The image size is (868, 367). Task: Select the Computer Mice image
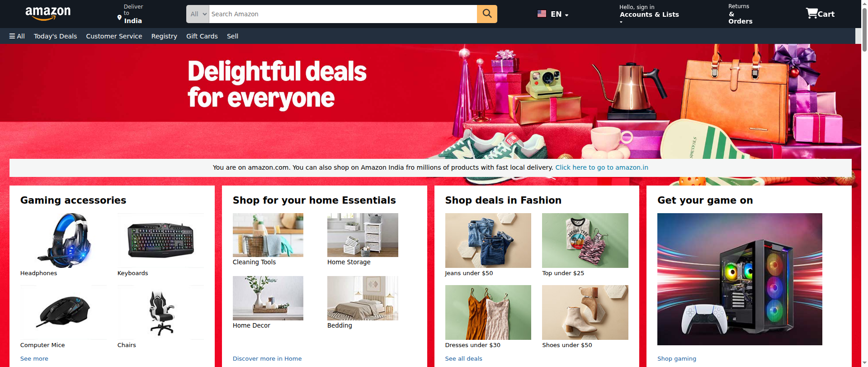point(63,312)
